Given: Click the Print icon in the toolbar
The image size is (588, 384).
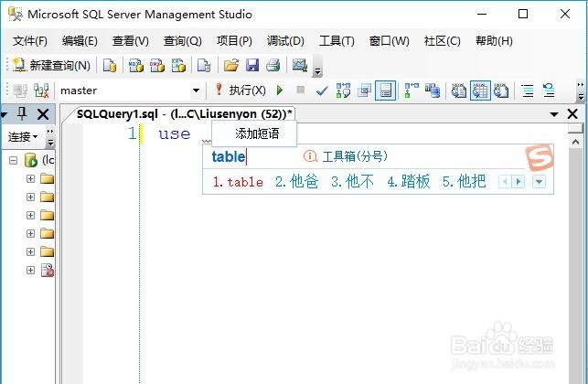Looking at the screenshot, I should [273, 65].
